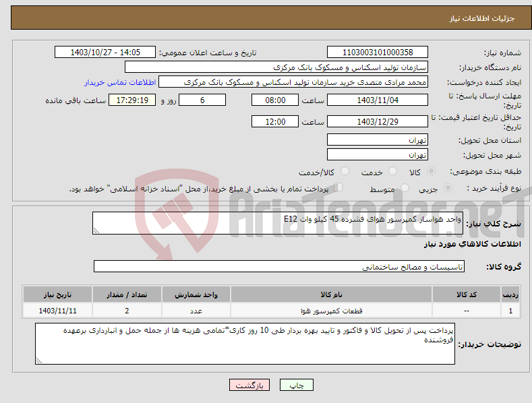
Task: Click the resize handle of description textarea
Action: (x=96, y=231)
